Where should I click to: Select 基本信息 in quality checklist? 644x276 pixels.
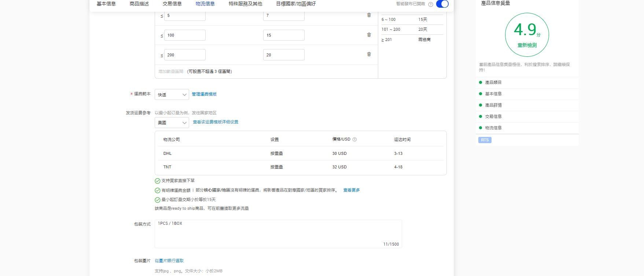click(493, 94)
